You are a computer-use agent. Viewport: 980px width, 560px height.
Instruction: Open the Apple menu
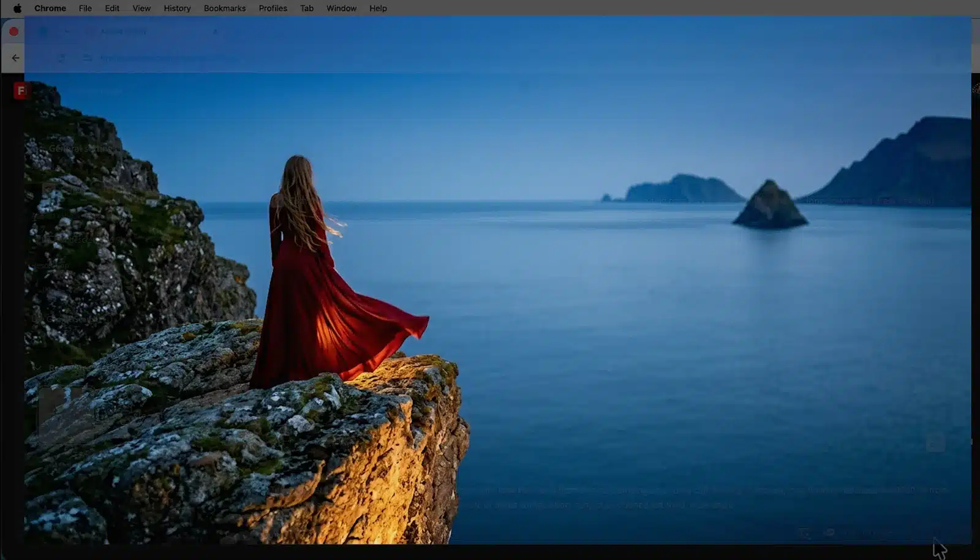click(x=17, y=8)
